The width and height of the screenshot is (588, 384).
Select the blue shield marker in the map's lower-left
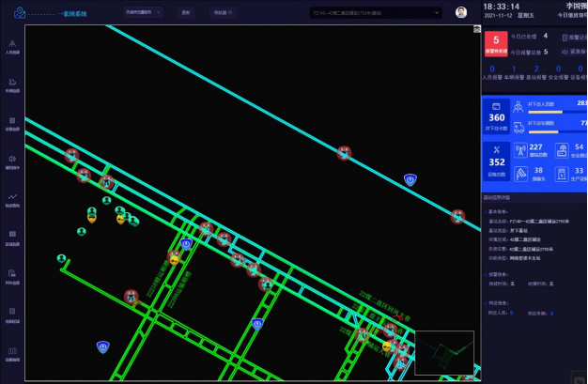tap(102, 346)
